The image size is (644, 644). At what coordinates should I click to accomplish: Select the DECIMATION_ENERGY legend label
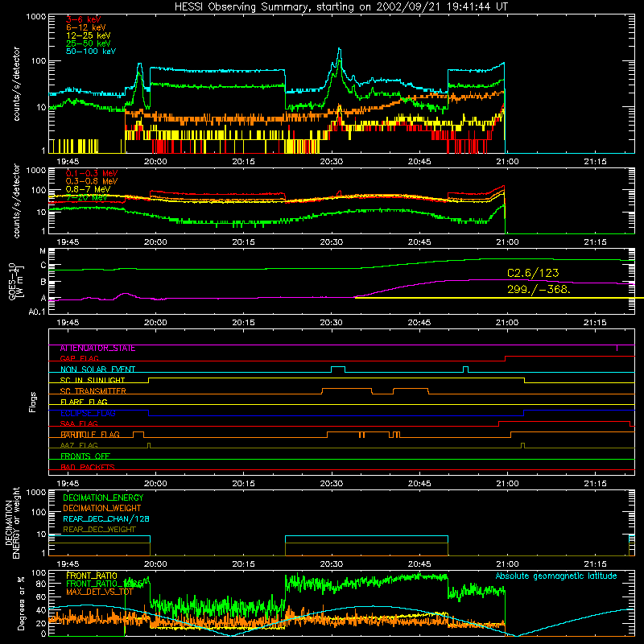103,497
